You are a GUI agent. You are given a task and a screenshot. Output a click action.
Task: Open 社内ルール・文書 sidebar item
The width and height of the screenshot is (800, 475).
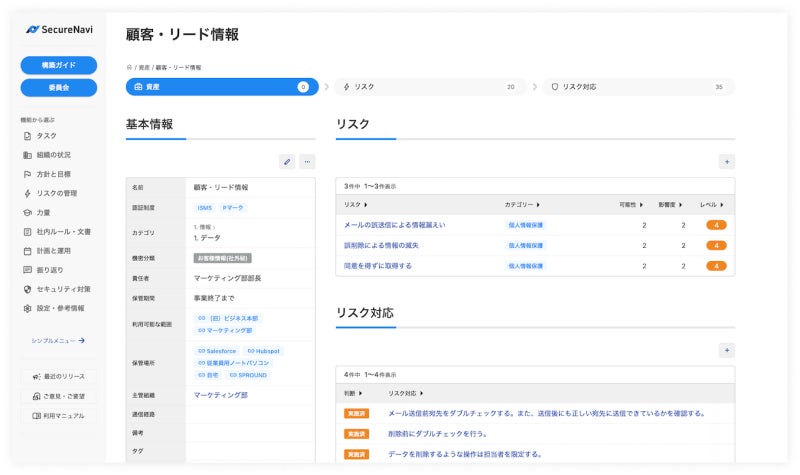click(x=57, y=232)
